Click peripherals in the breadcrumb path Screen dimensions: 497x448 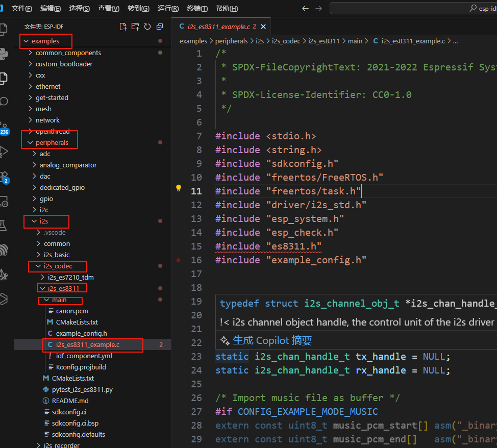231,41
